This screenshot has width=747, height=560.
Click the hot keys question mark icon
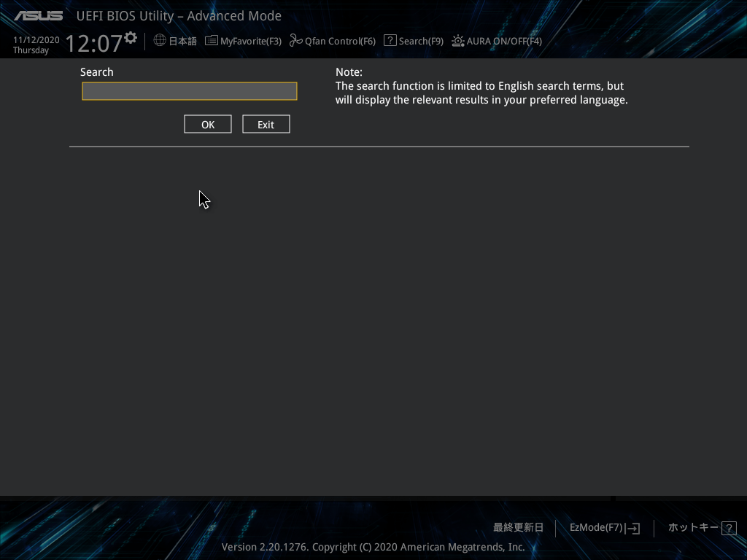click(729, 528)
